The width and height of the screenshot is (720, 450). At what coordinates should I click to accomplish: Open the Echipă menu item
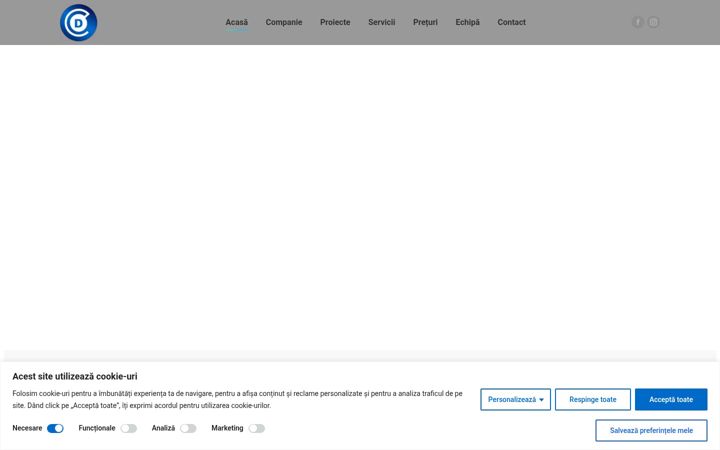[x=467, y=22]
